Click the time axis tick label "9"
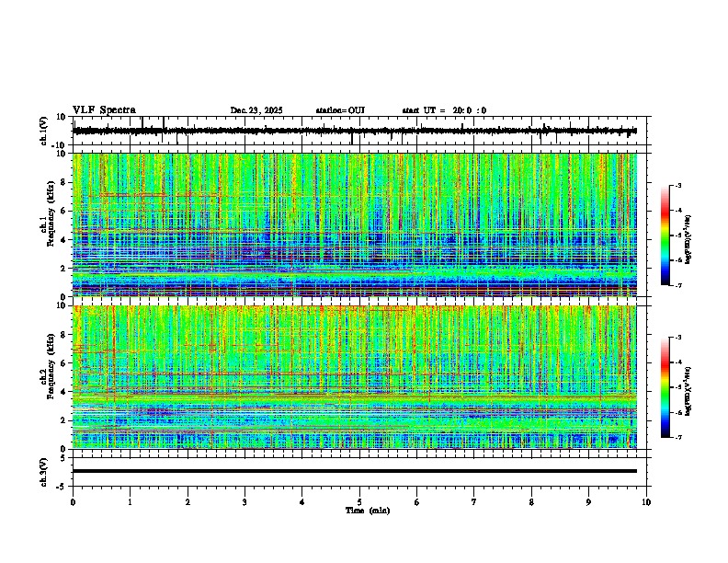This screenshot has height=563, width=728. 588,502
